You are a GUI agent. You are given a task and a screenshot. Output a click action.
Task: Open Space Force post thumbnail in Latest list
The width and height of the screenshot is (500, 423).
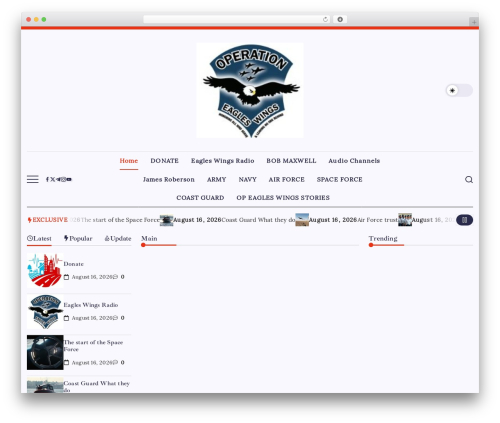pos(45,352)
